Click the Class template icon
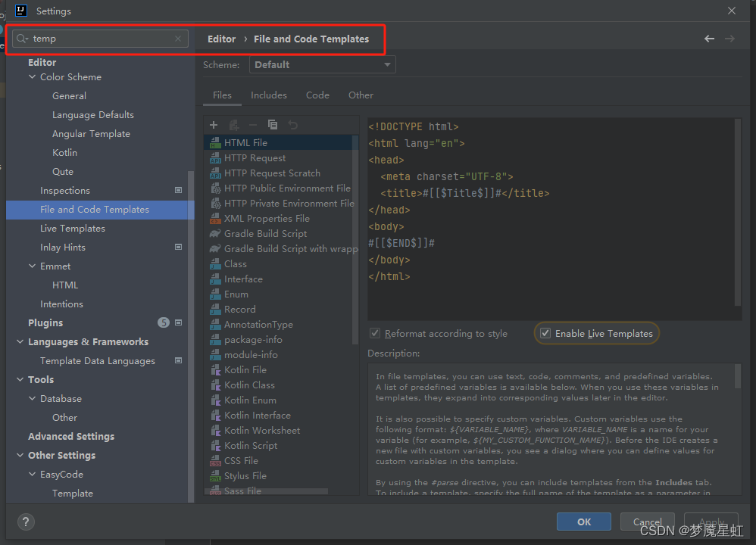756x545 pixels. 215,264
